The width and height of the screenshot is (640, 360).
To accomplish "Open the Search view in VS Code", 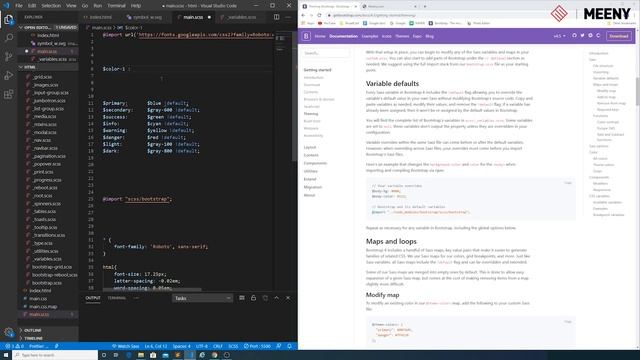I will (x=9, y=38).
